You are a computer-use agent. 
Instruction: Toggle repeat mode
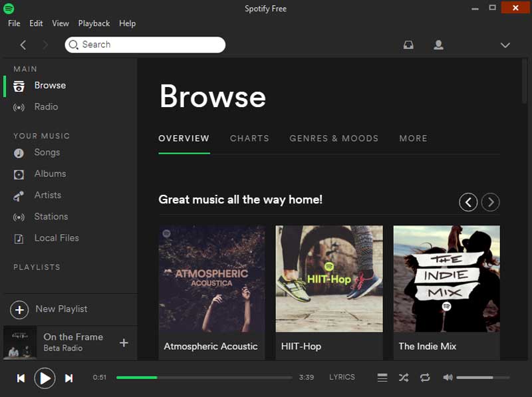pos(425,377)
